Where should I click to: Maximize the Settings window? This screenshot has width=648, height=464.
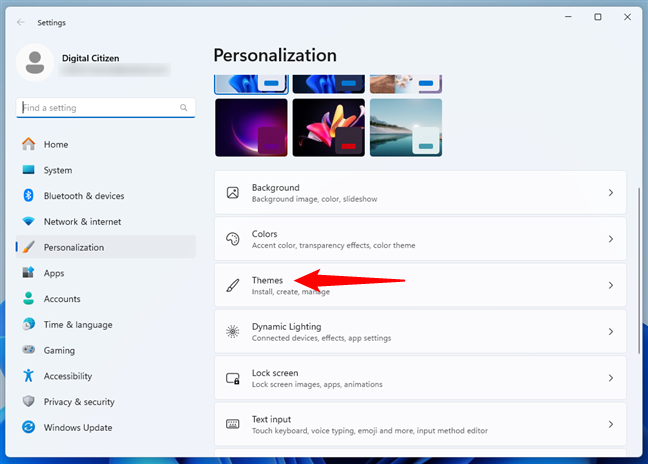[598, 17]
